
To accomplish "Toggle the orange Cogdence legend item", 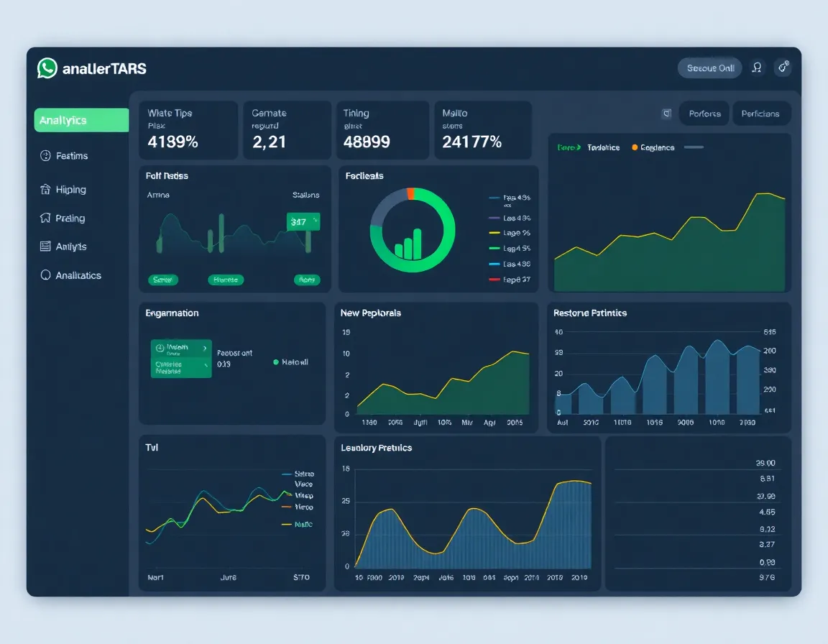I will pyautogui.click(x=650, y=147).
